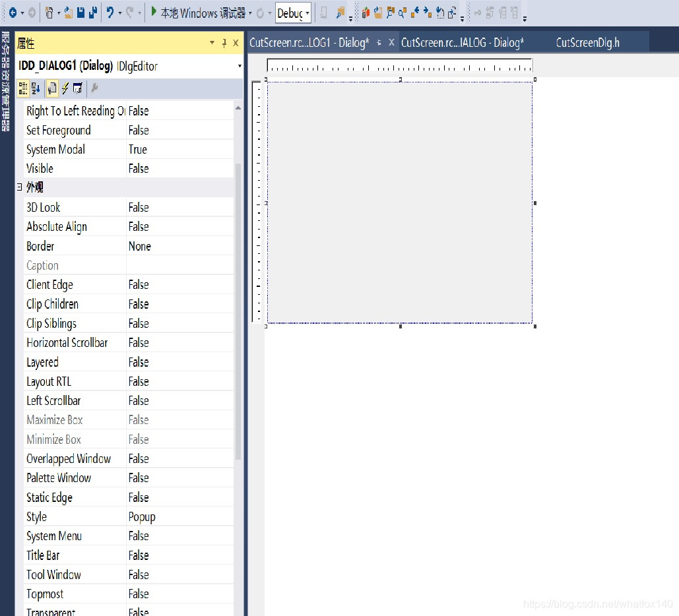Open the Debug configuration combo box

[x=293, y=13]
